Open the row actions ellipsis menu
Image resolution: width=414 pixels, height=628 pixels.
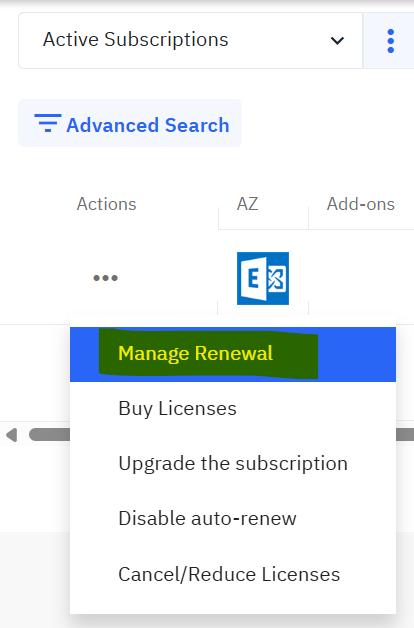coord(105,278)
